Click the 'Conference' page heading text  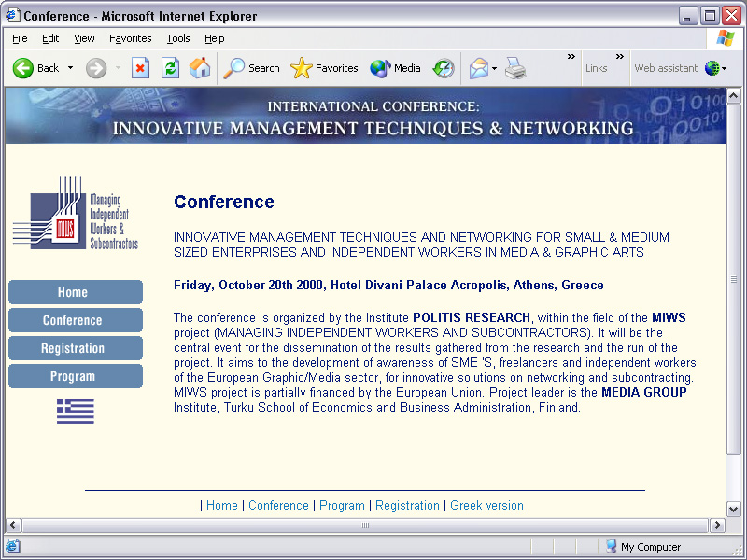pyautogui.click(x=224, y=202)
